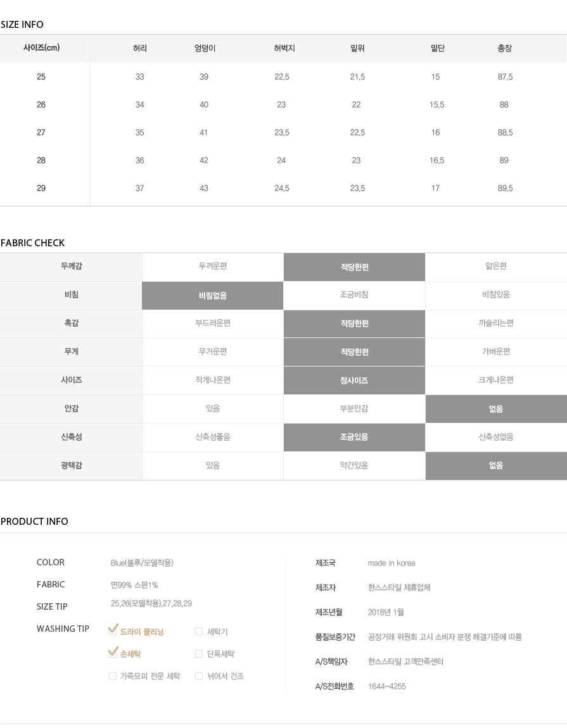Image resolution: width=567 pixels, height=728 pixels.
Task: Click size 28 row label
Action: pos(41,160)
